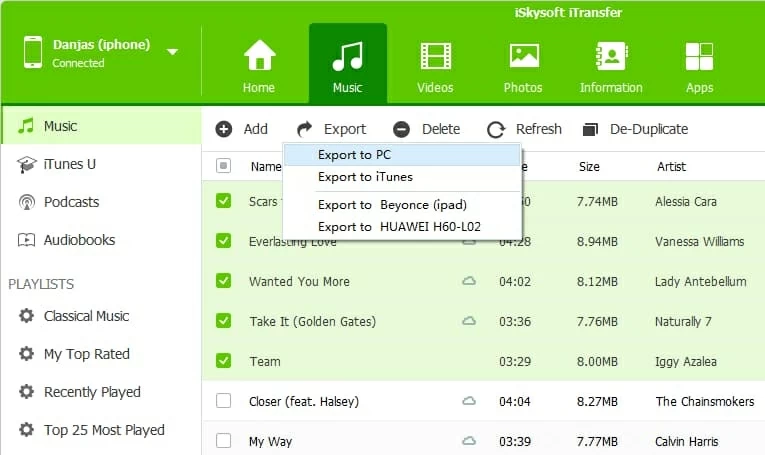Image resolution: width=765 pixels, height=455 pixels.
Task: Select Export to PC option
Action: tap(354, 155)
